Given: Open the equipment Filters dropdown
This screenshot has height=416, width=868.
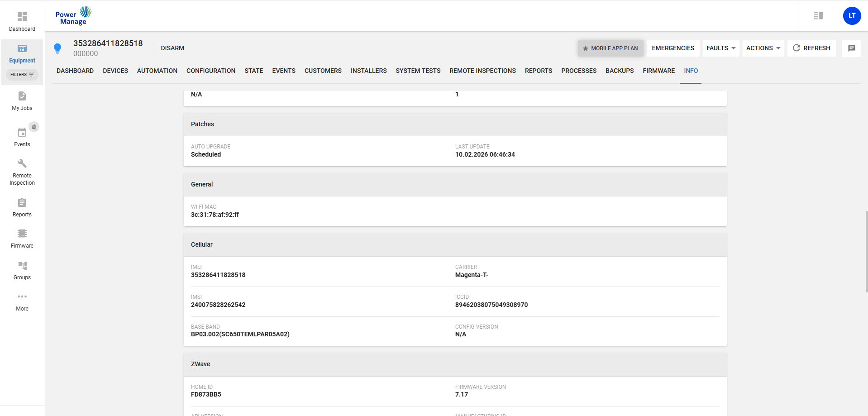Looking at the screenshot, I should [x=22, y=75].
